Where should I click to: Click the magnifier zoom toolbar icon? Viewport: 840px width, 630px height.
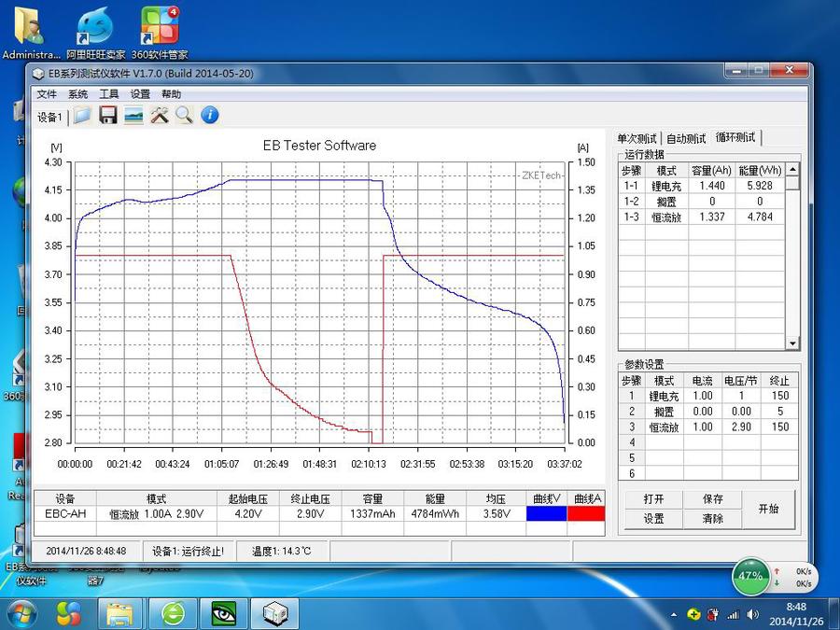184,115
